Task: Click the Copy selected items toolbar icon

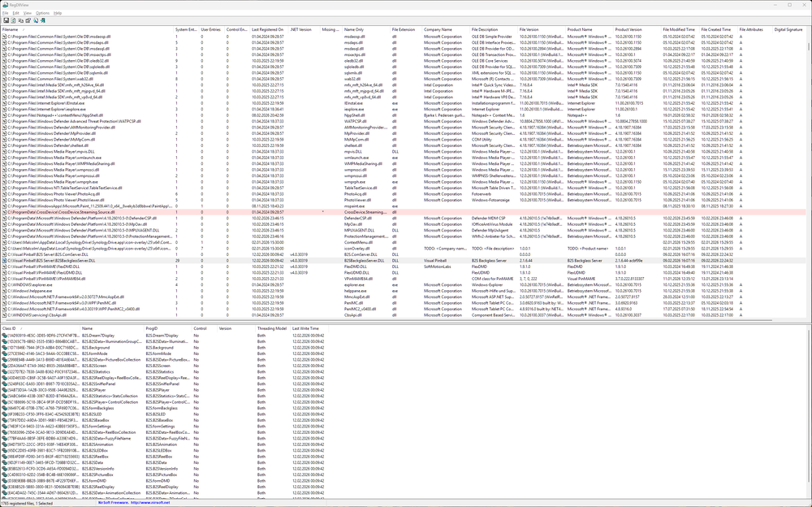Action: click(x=21, y=20)
